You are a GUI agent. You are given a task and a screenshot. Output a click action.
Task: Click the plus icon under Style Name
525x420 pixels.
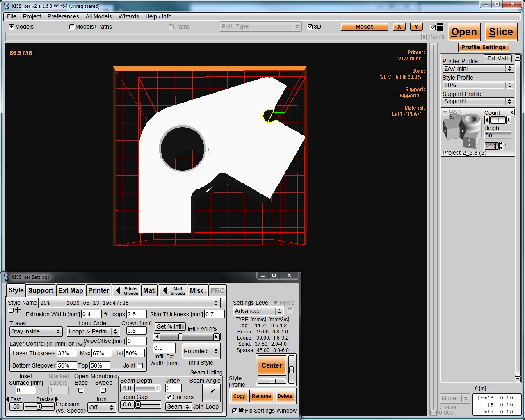point(18,310)
